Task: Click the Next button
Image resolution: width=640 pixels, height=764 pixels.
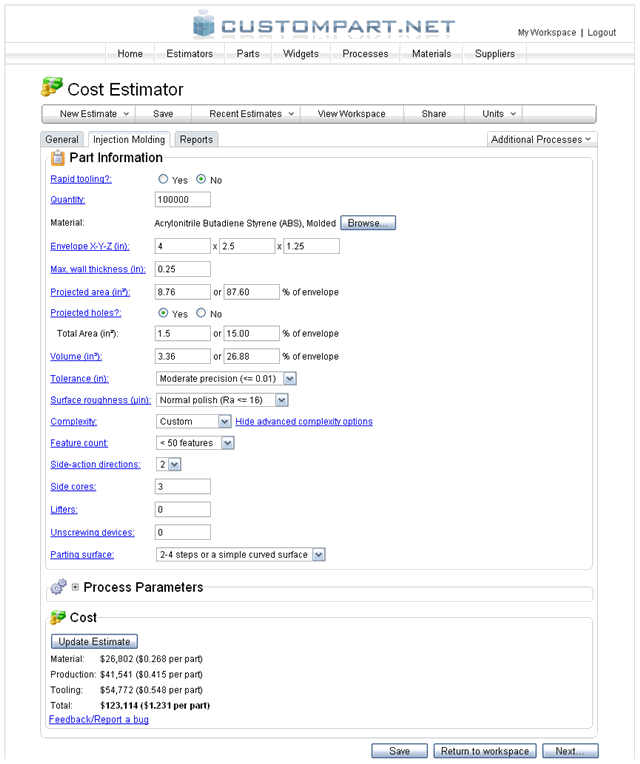Action: coord(570,751)
